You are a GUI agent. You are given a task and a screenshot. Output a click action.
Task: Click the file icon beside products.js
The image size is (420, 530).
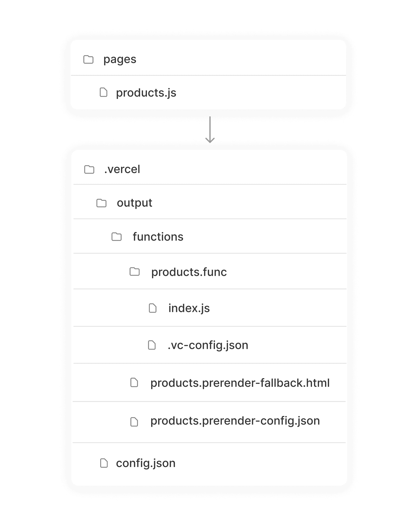103,93
